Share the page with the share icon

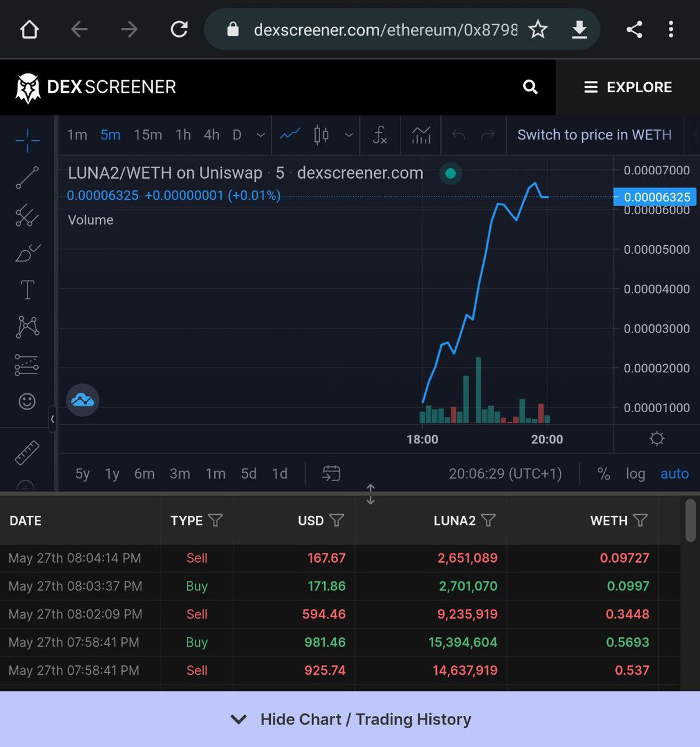635,29
